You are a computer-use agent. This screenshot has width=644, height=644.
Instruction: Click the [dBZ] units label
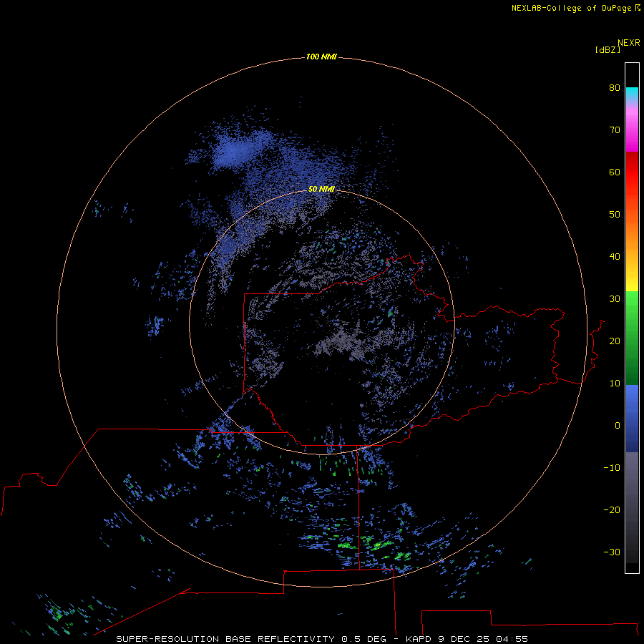608,50
